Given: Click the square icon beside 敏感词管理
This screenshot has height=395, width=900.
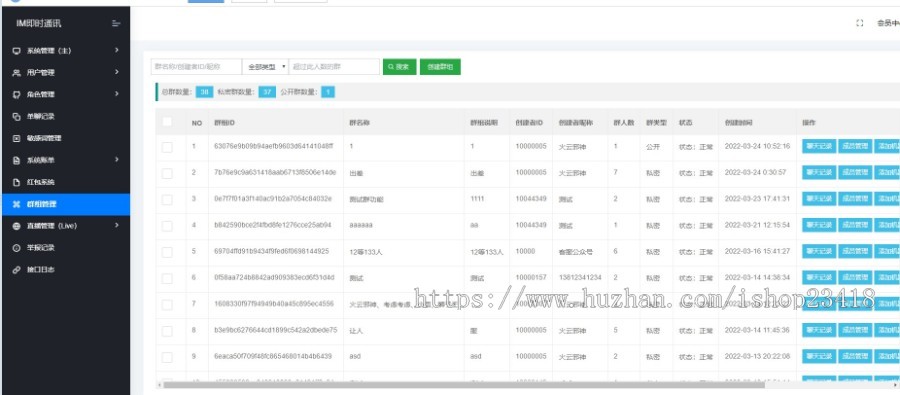Looking at the screenshot, I should click(x=17, y=138).
